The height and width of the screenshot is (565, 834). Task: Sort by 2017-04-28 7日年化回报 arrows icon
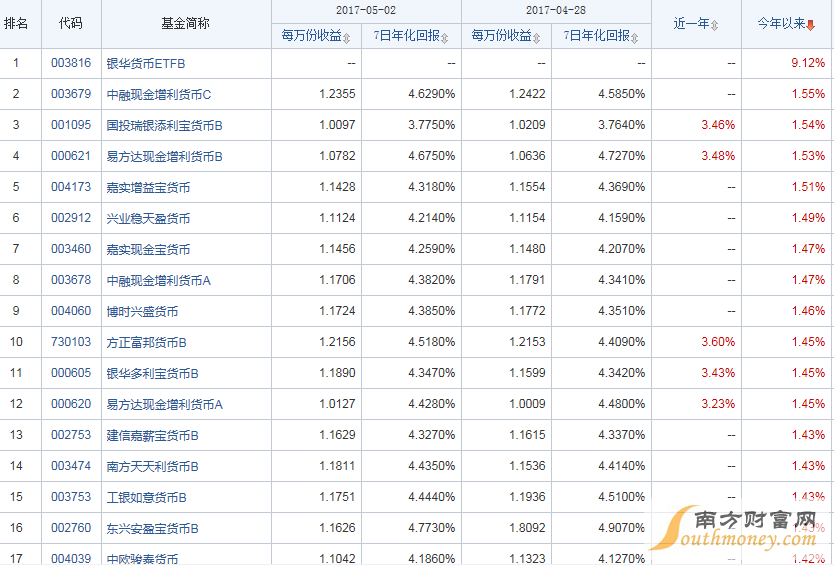tap(635, 38)
